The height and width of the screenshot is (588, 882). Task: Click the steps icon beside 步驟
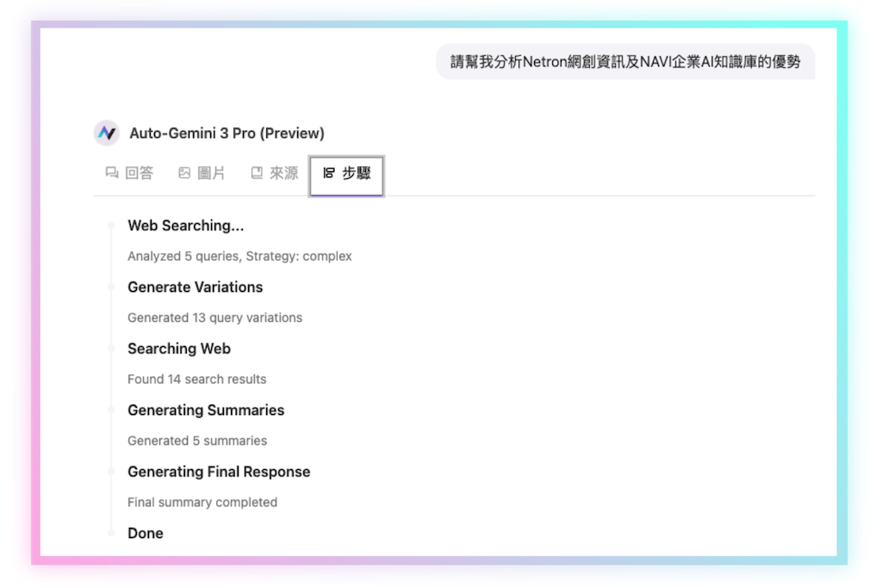coord(328,173)
